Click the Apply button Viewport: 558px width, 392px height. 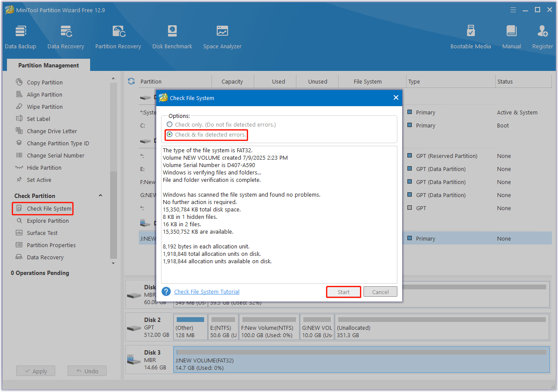[x=36, y=371]
